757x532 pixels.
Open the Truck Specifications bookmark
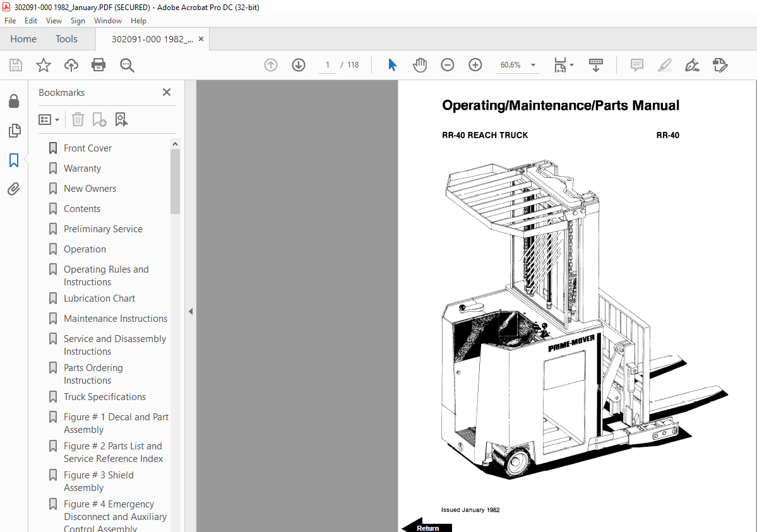(x=105, y=398)
